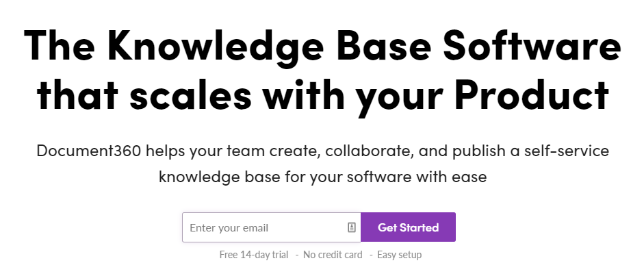The image size is (644, 276).
Task: Click the word Product in the headline
Action: [x=532, y=95]
